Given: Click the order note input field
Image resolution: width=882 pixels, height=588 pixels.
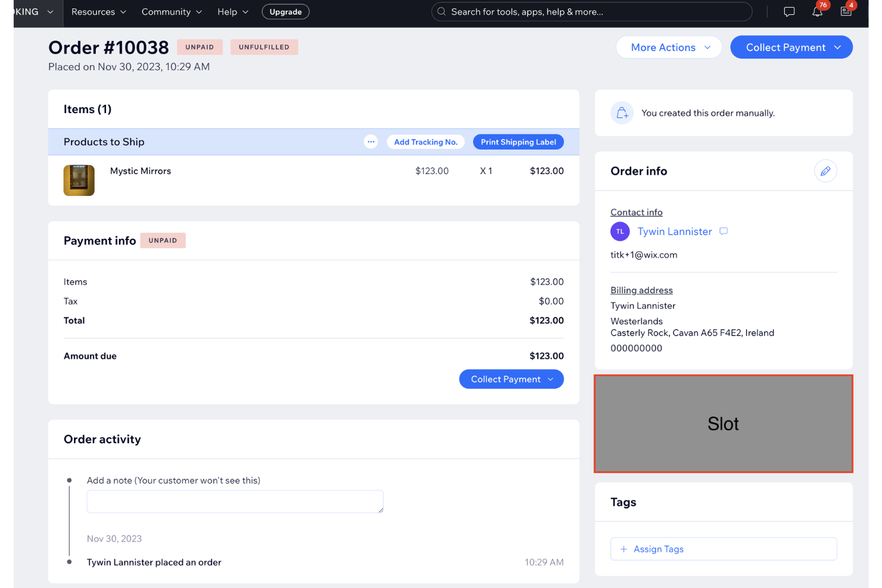Looking at the screenshot, I should click(235, 502).
